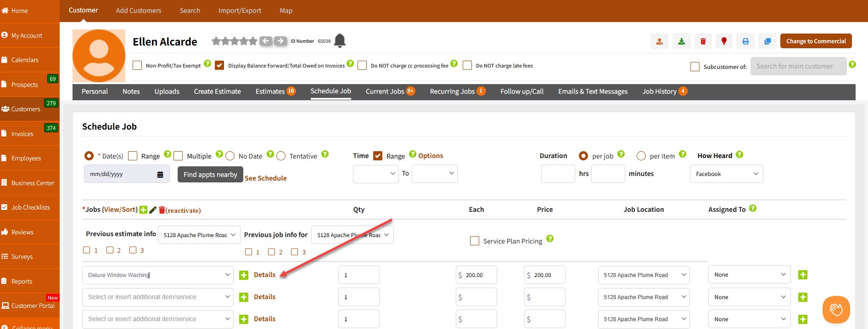Select the per item duration radio
This screenshot has width=868, height=329.
[x=641, y=156]
